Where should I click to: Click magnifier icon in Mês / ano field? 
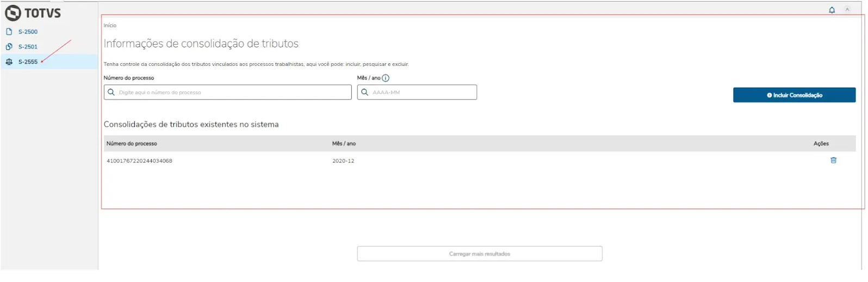point(365,93)
